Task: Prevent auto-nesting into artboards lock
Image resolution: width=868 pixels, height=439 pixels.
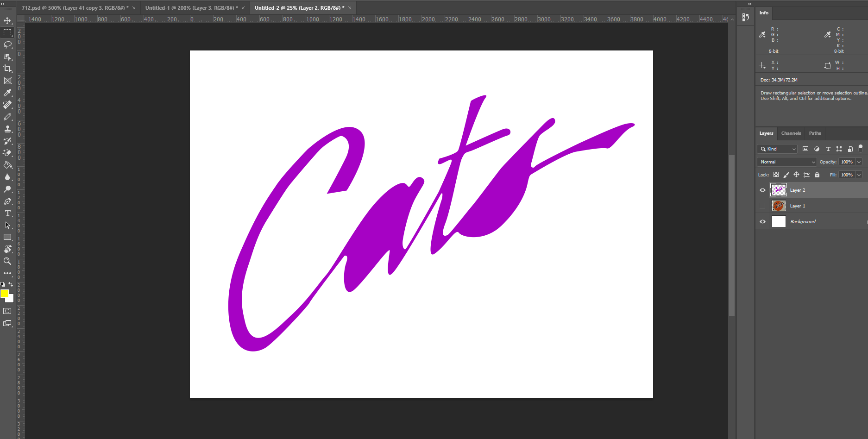Action: [806, 175]
